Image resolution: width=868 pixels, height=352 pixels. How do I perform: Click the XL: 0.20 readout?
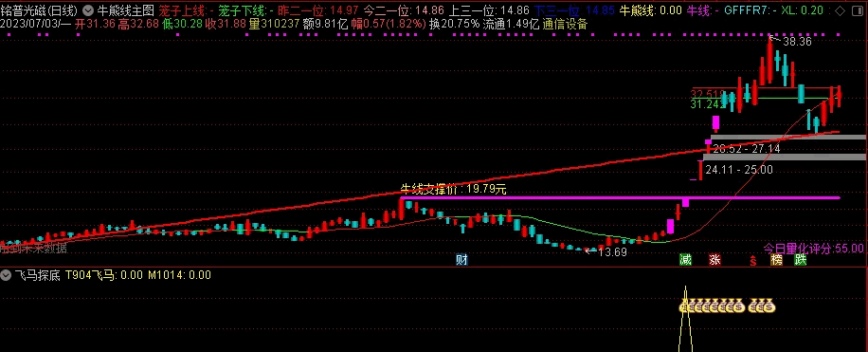point(802,10)
